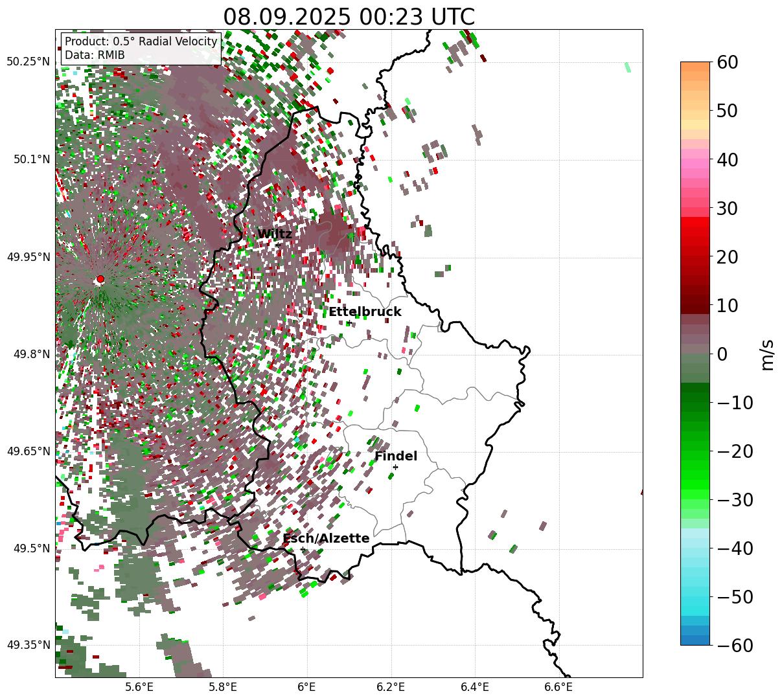Viewport: 782px width, 700px height.
Task: Click the 50.25°N latitude tick label
Action: (28, 62)
